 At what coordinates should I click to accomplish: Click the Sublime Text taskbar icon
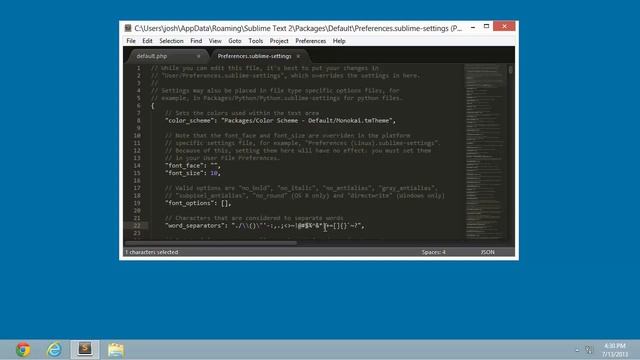(85, 349)
